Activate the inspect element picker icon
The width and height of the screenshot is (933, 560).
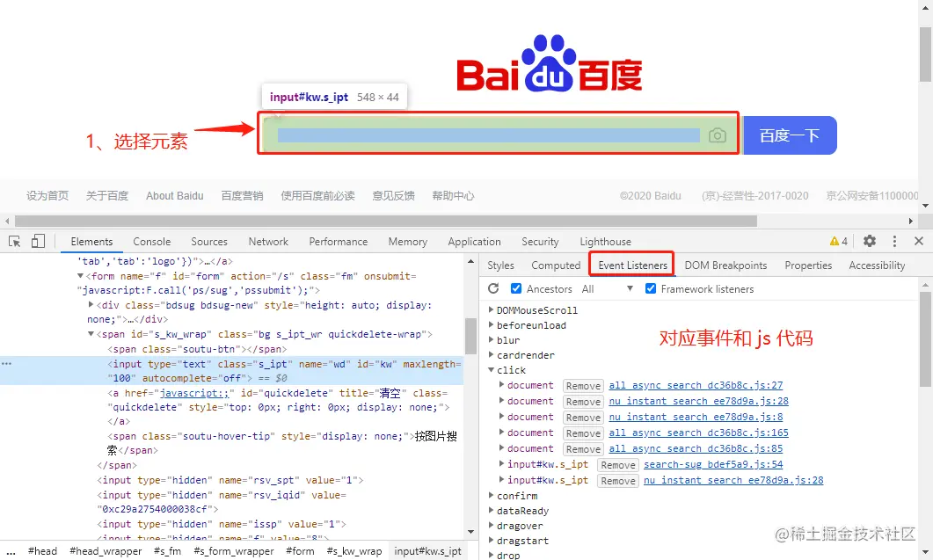pos(14,241)
